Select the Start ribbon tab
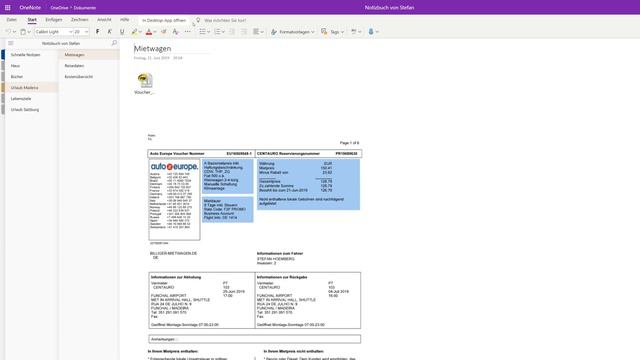Image resolution: width=640 pixels, height=360 pixels. [32, 20]
